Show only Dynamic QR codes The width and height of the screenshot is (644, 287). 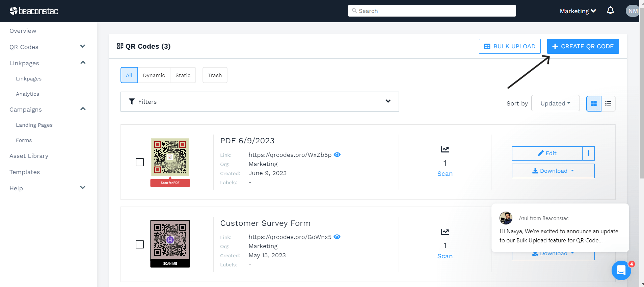tap(154, 75)
